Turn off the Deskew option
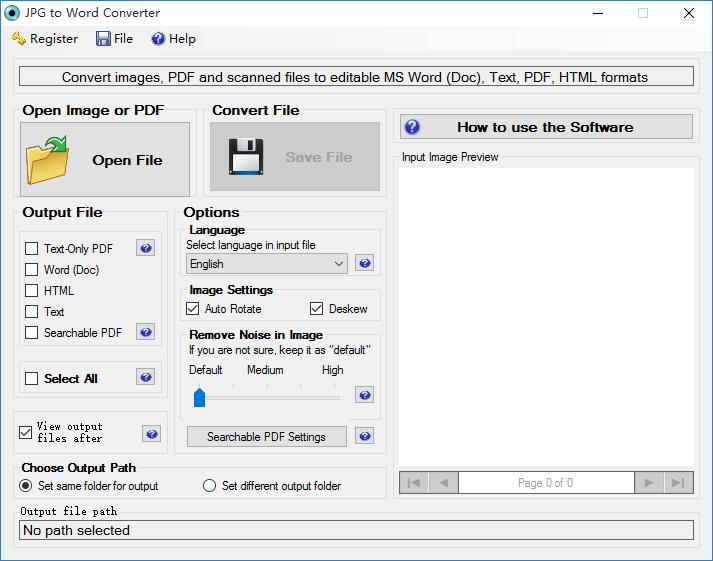This screenshot has width=713, height=561. click(x=316, y=308)
